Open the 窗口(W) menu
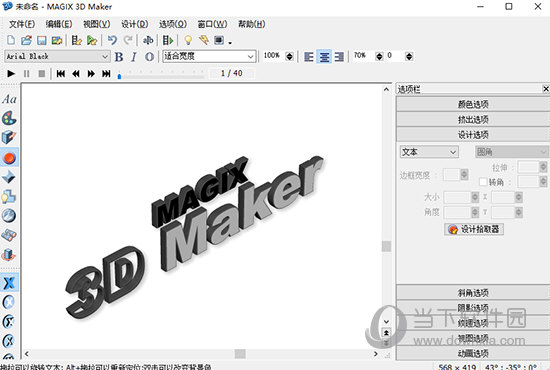Viewport: 550px width, 370px height. pos(212,24)
